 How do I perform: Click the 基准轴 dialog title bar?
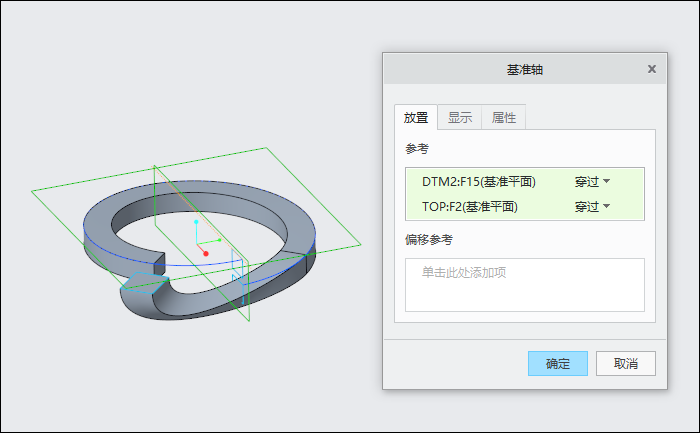click(525, 69)
